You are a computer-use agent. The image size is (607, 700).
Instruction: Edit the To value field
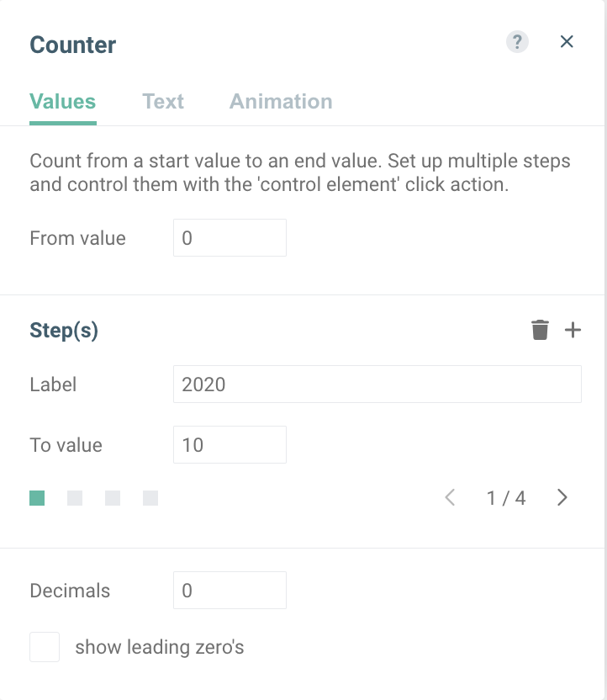click(x=230, y=445)
